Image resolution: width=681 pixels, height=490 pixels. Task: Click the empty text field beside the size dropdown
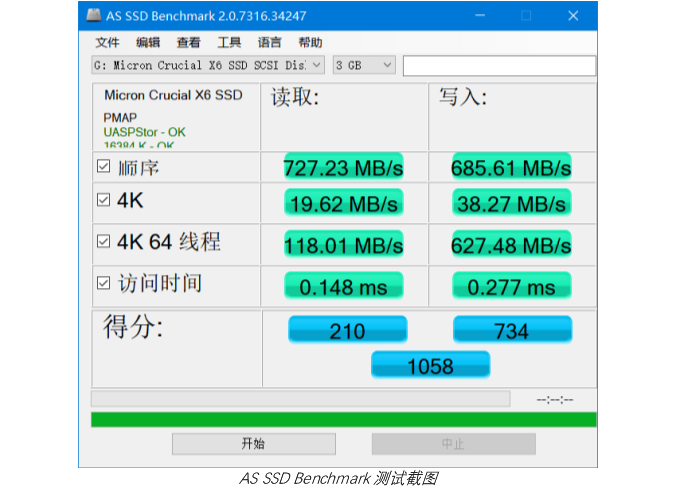(x=499, y=66)
